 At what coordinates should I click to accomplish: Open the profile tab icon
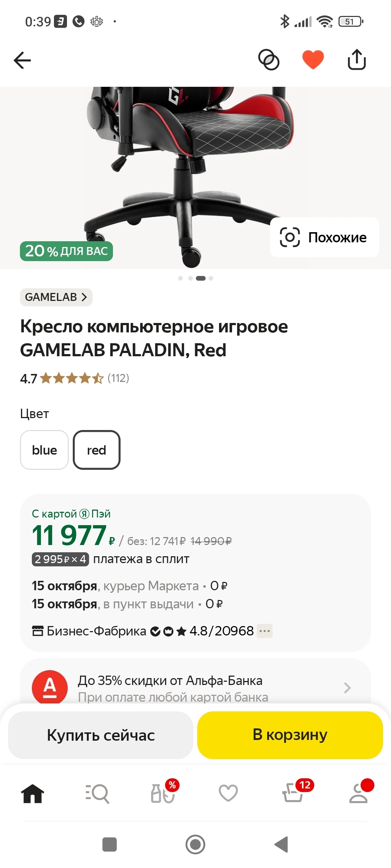click(359, 793)
